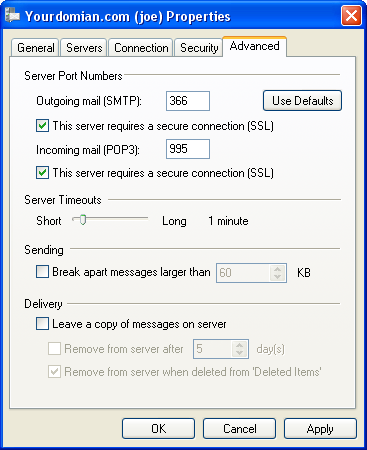367x450 pixels.
Task: Click the Incoming mail POP3 port field
Action: click(x=188, y=149)
